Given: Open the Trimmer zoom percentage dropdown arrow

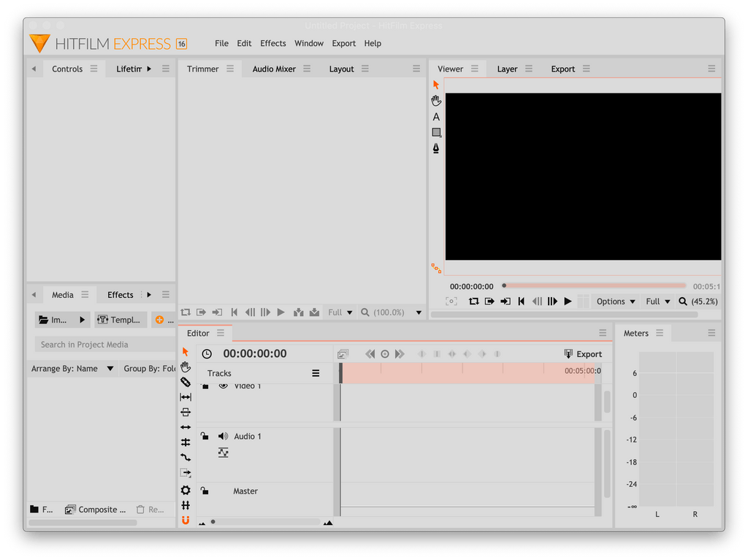Looking at the screenshot, I should [x=419, y=313].
